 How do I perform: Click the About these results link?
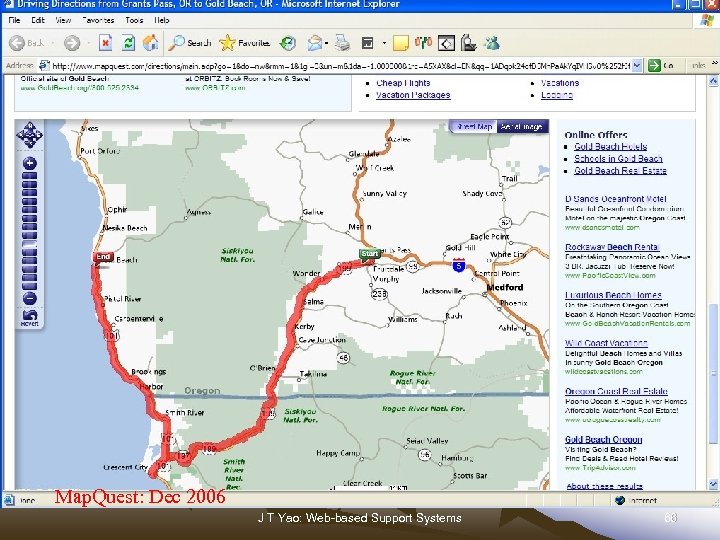tap(604, 486)
